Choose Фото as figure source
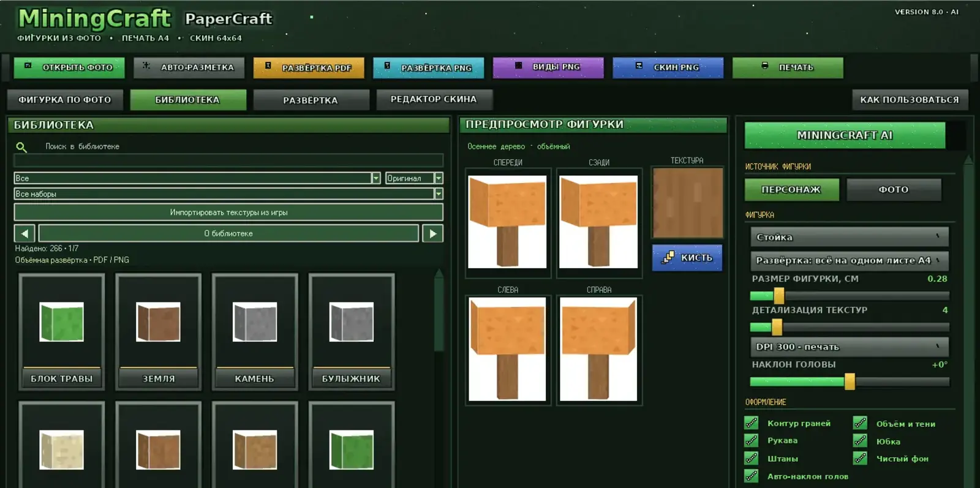The image size is (980, 488). 894,190
